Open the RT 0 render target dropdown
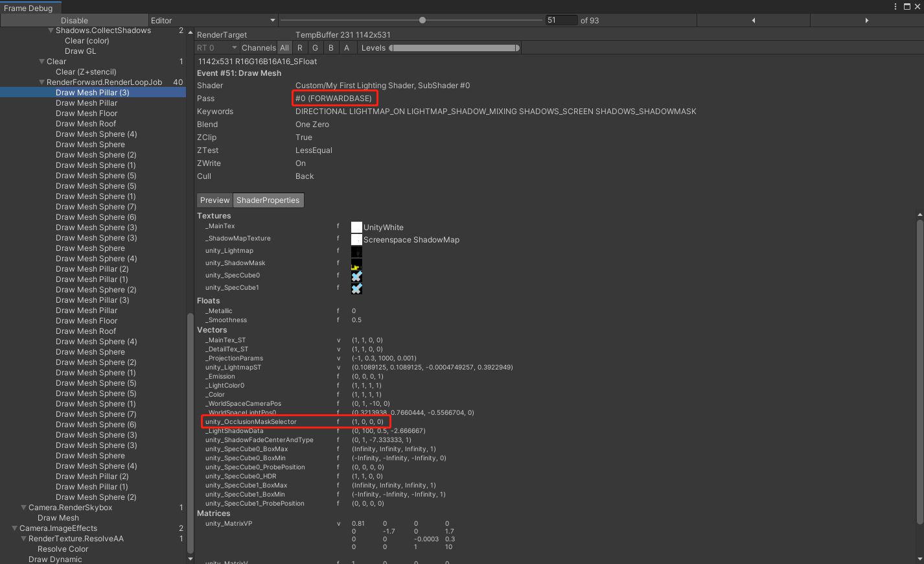This screenshot has height=564, width=924. coord(216,47)
